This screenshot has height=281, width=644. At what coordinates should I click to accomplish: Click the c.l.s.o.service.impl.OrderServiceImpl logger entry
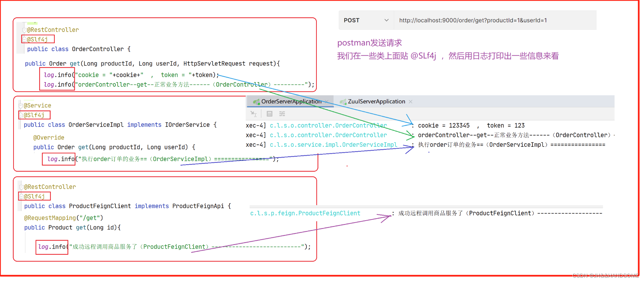point(333,144)
